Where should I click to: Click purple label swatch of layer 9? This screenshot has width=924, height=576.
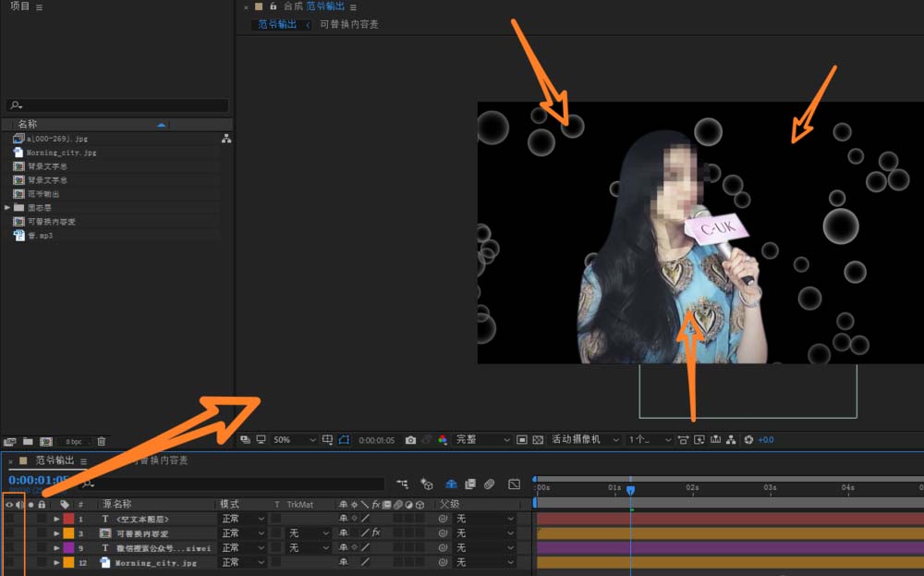[69, 547]
